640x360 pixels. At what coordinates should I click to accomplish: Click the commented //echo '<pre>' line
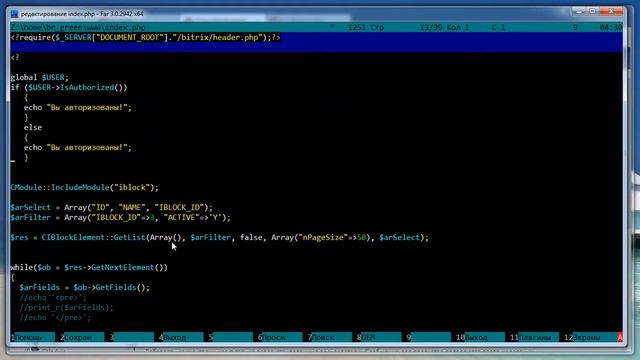pos(53,298)
